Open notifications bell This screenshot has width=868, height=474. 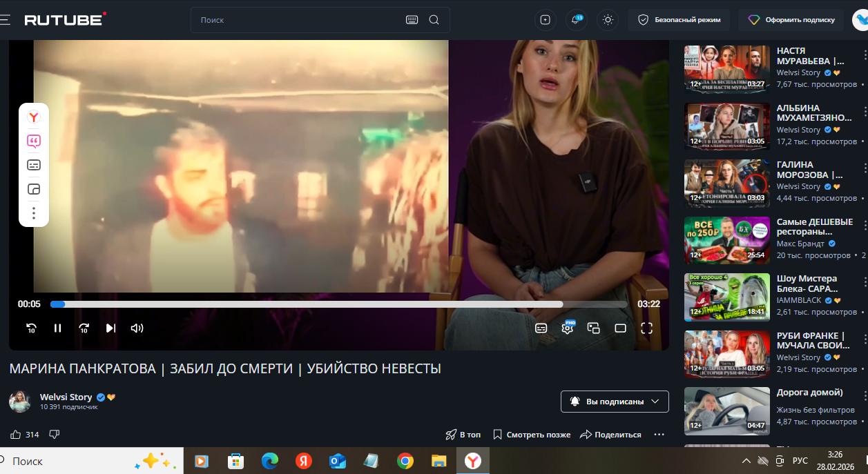coord(576,20)
